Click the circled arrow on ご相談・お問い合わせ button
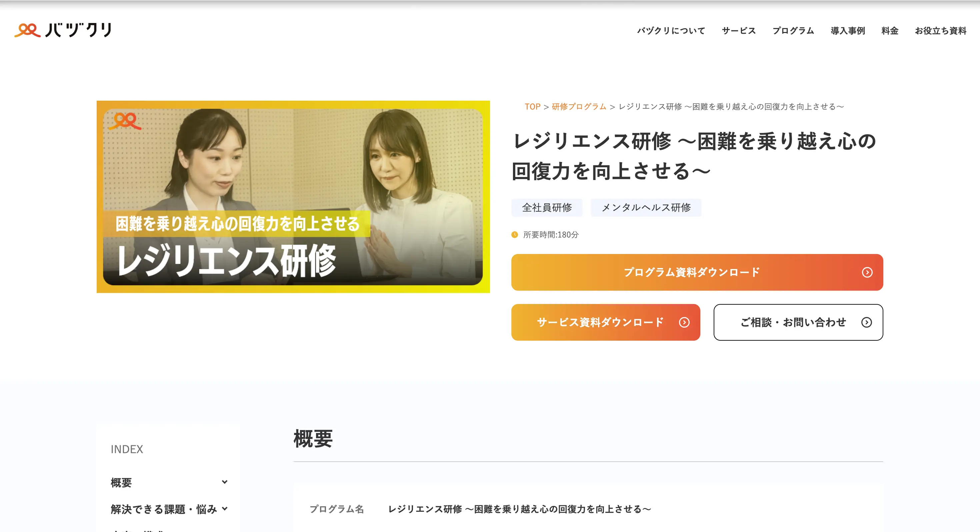The height and width of the screenshot is (532, 980). (x=866, y=322)
